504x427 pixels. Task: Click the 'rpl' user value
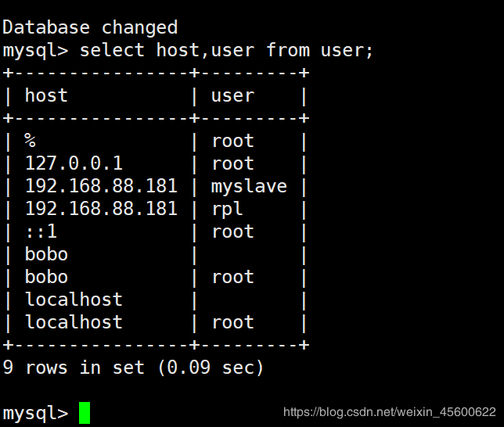coord(227,209)
